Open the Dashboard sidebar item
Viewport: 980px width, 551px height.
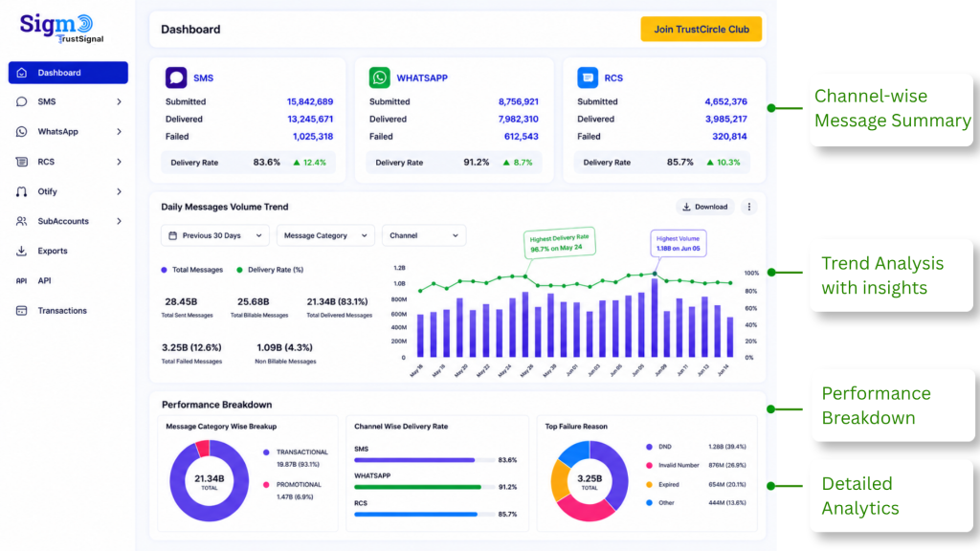point(68,73)
